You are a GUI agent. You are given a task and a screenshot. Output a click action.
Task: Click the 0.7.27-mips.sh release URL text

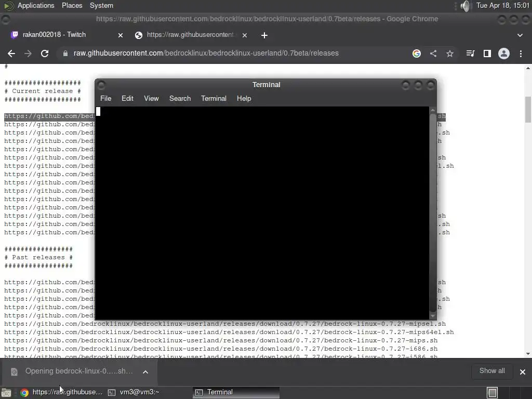pos(220,340)
